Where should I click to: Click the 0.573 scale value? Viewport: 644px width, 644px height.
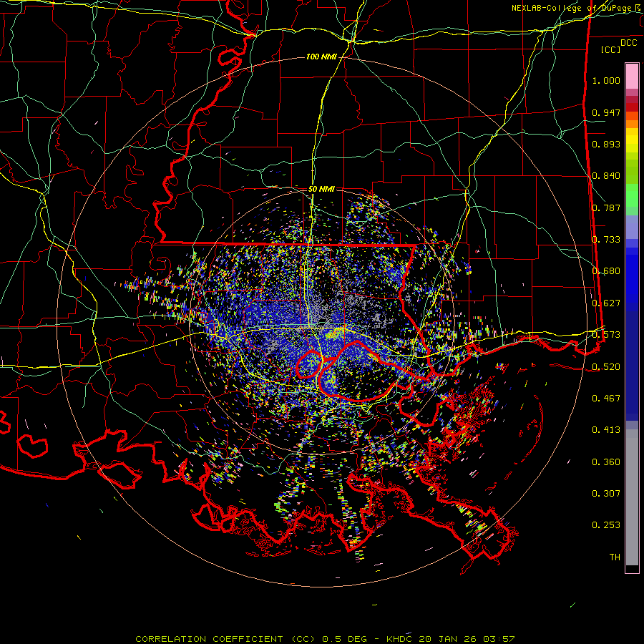point(606,335)
